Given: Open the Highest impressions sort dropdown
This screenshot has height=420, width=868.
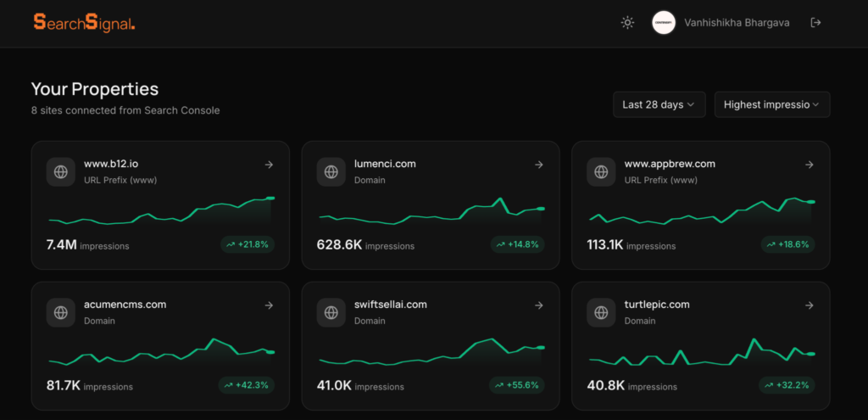Looking at the screenshot, I should coord(771,104).
